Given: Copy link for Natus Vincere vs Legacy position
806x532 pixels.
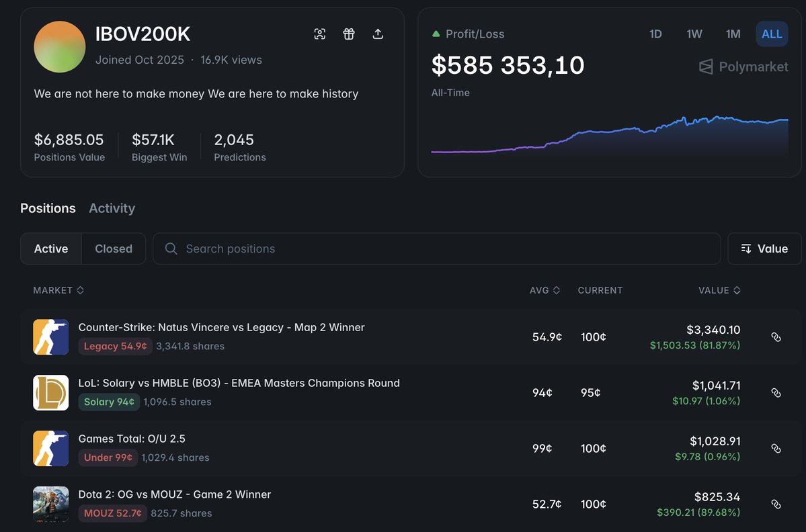Looking at the screenshot, I should pos(776,337).
